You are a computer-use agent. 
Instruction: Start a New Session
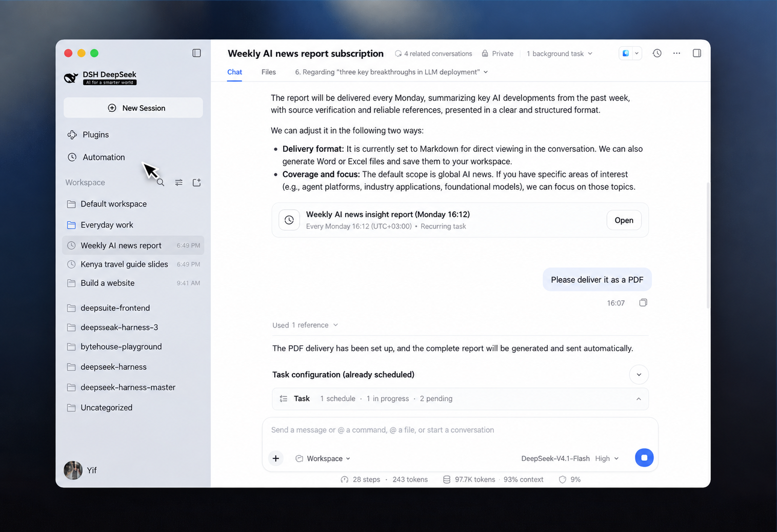tap(133, 108)
